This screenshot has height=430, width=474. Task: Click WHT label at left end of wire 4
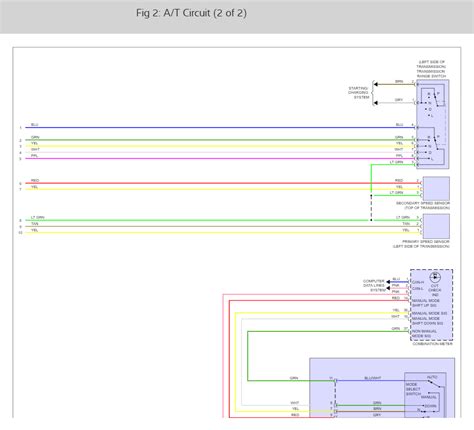tap(35, 149)
